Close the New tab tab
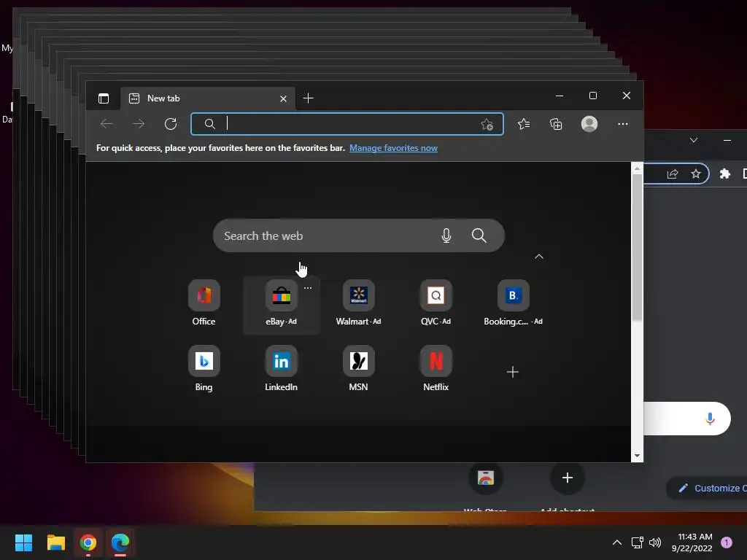 pyautogui.click(x=284, y=98)
